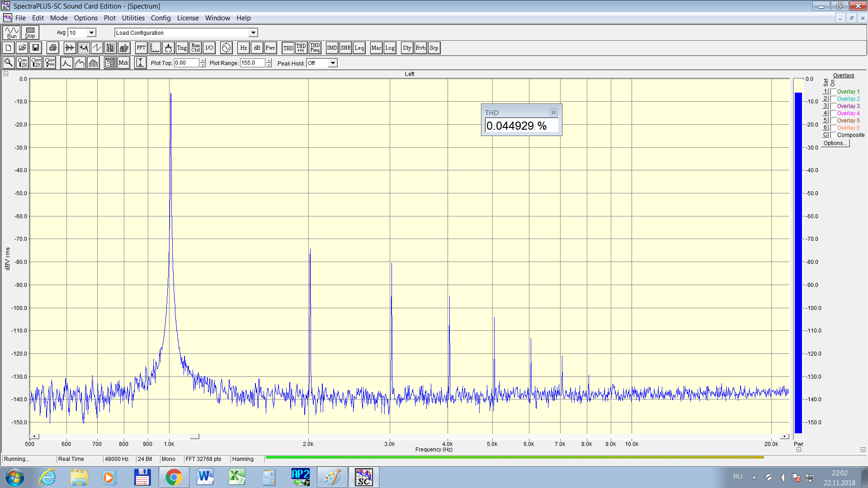The width and height of the screenshot is (868, 488).
Task: Click the THD+N measurement icon
Action: pyautogui.click(x=301, y=48)
